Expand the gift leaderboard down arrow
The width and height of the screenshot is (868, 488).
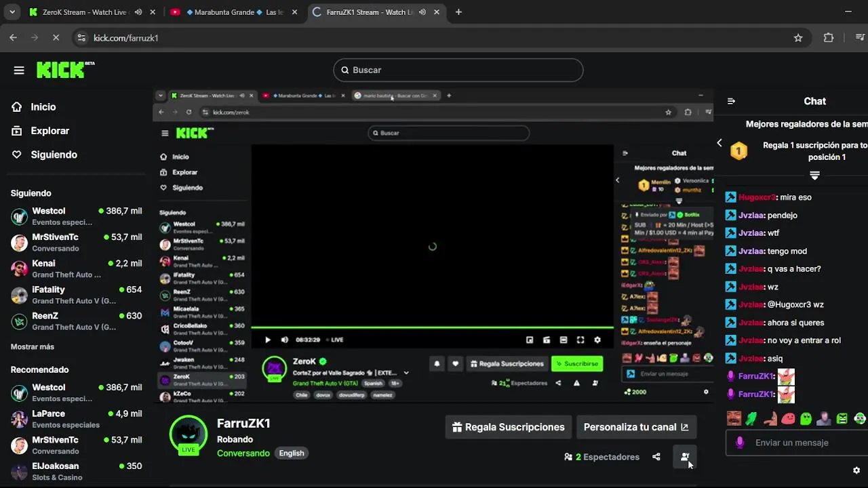coord(814,176)
